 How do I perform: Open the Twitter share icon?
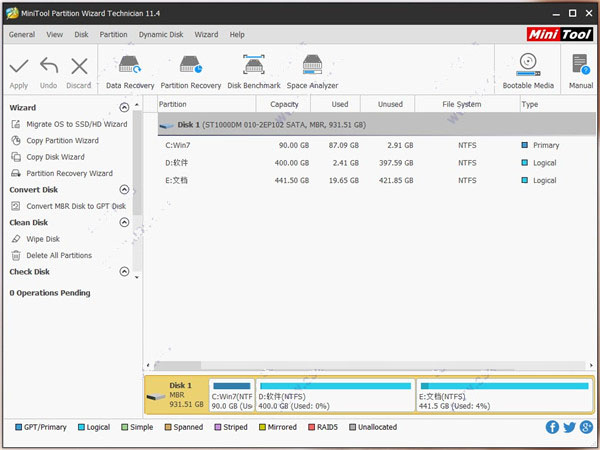pos(569,427)
